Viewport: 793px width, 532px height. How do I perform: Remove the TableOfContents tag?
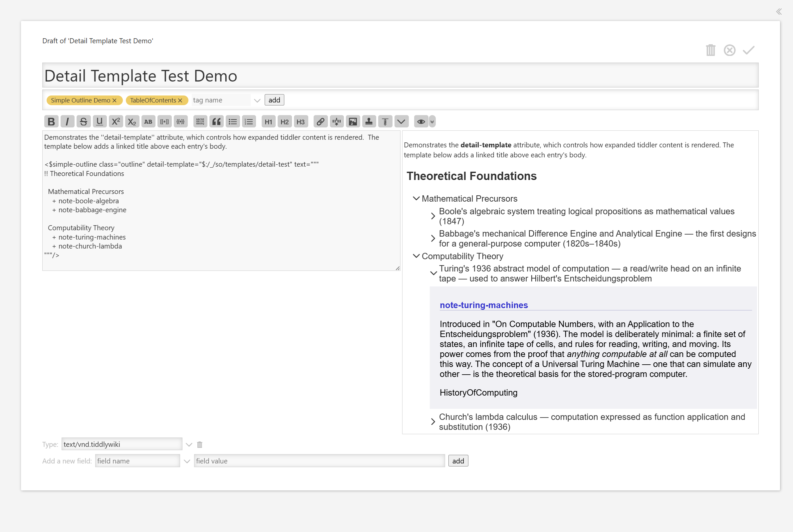point(180,100)
